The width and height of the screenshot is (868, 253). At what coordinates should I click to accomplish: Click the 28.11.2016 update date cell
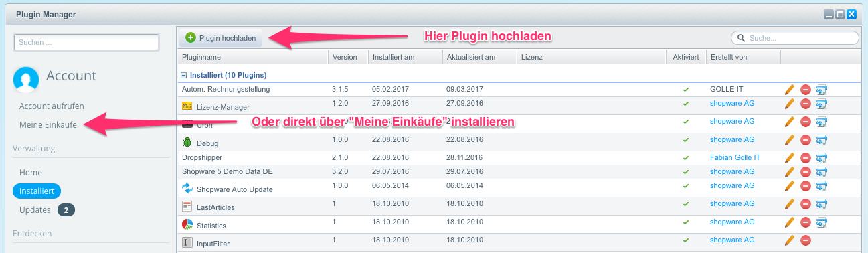point(464,157)
